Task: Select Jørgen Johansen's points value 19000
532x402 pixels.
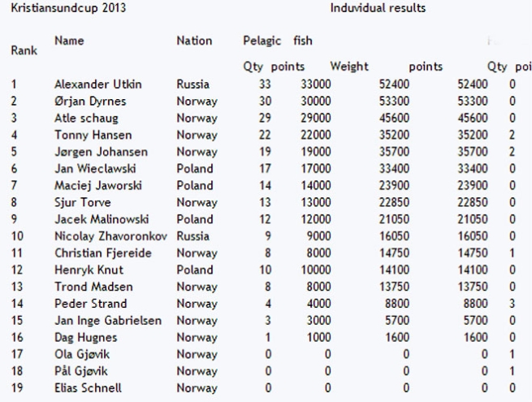Action: point(315,152)
